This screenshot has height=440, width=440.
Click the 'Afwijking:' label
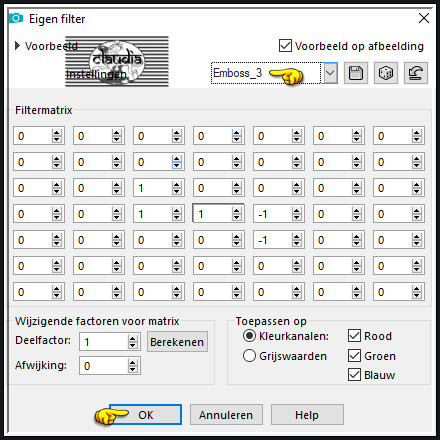[41, 365]
